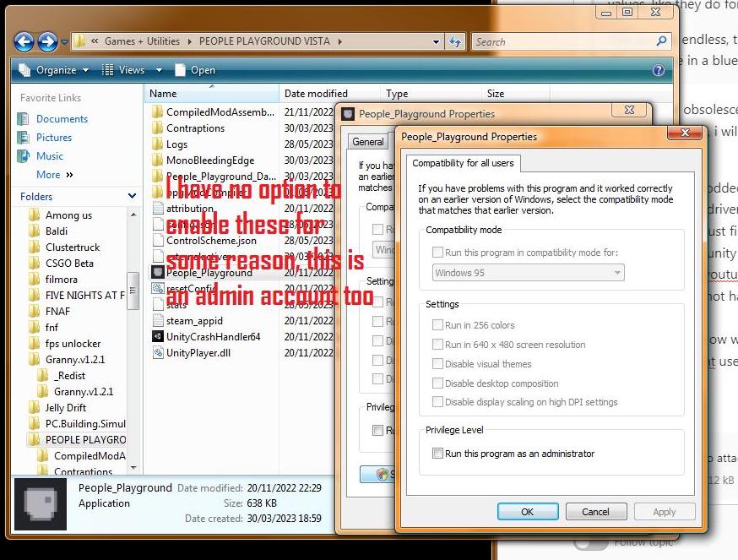Click the search magnifier icon

[661, 41]
